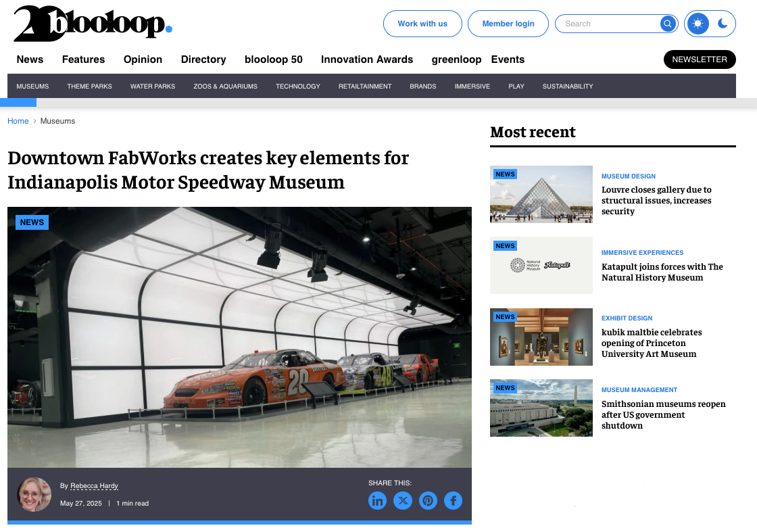Click NEWS badge on main article image
Viewport: 757px width, 532px height.
point(32,222)
